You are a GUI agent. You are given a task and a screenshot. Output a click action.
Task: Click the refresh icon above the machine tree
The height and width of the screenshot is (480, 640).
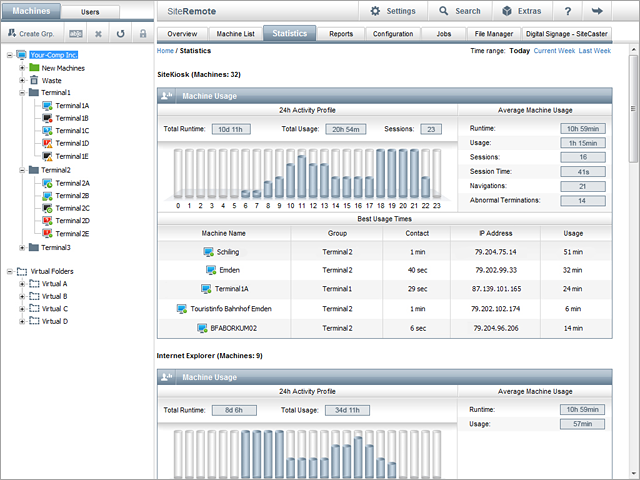pyautogui.click(x=121, y=33)
